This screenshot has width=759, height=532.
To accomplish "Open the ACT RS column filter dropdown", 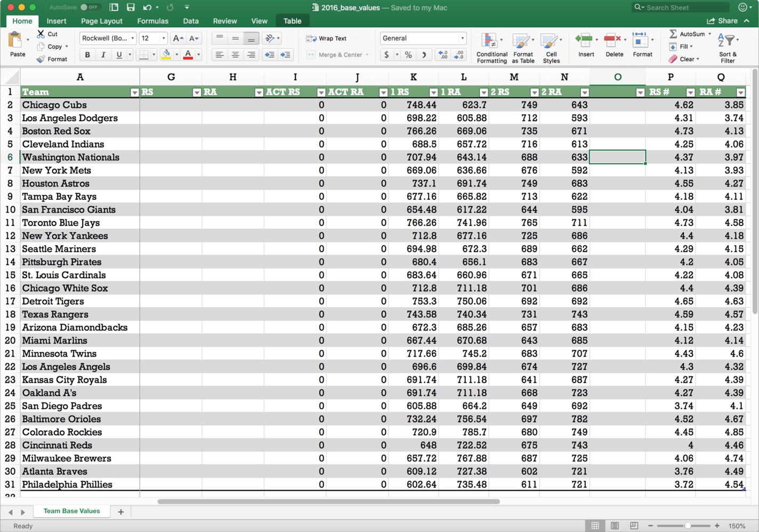I will pos(321,93).
